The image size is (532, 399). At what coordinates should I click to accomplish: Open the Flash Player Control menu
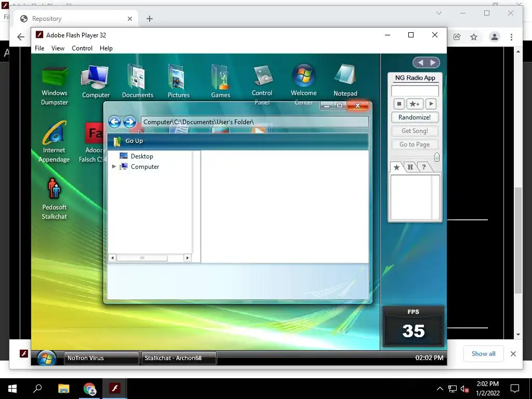[82, 48]
